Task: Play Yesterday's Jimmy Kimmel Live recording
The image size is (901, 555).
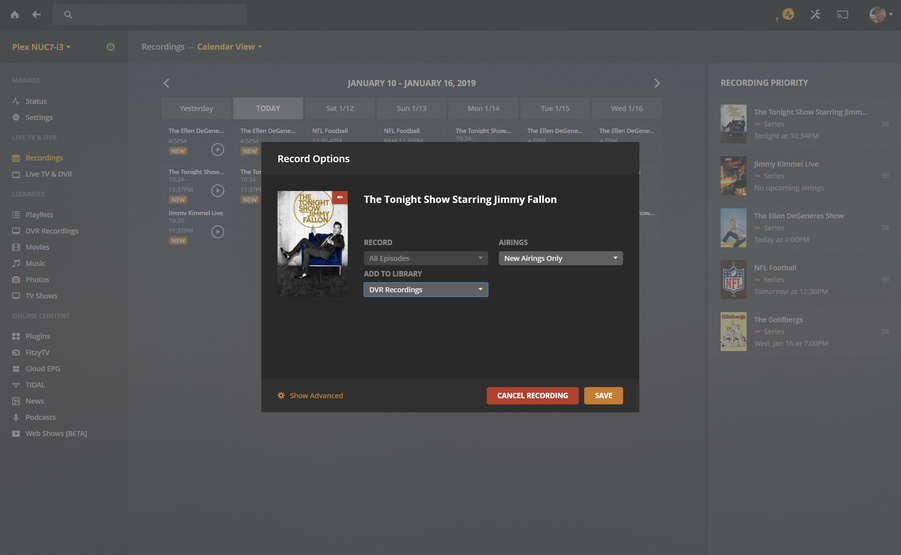Action: point(217,232)
